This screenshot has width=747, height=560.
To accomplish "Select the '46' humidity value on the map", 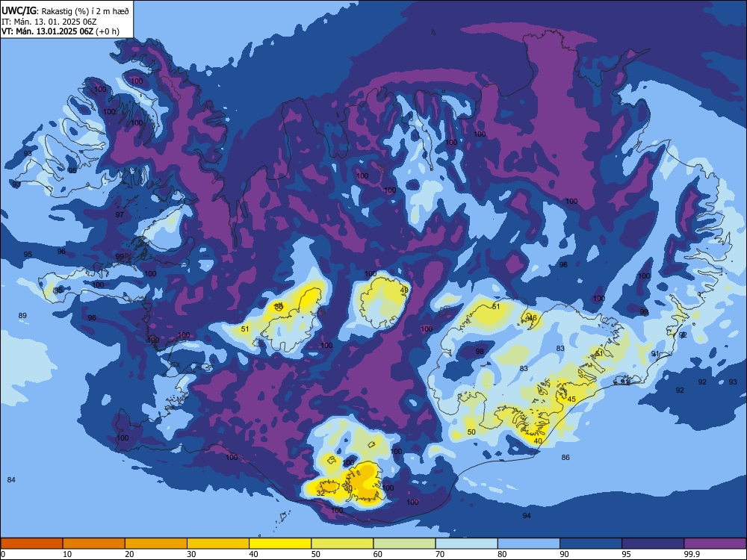I will point(533,317).
